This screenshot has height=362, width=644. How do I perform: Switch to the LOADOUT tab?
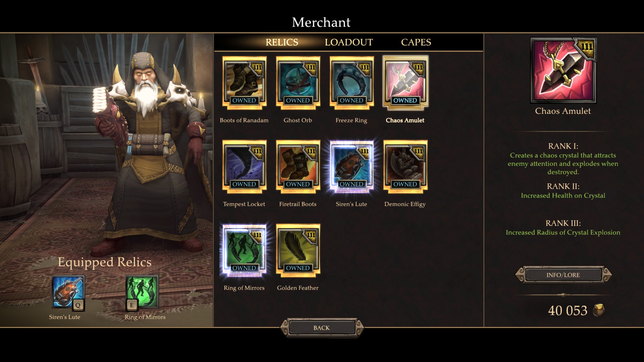point(348,42)
